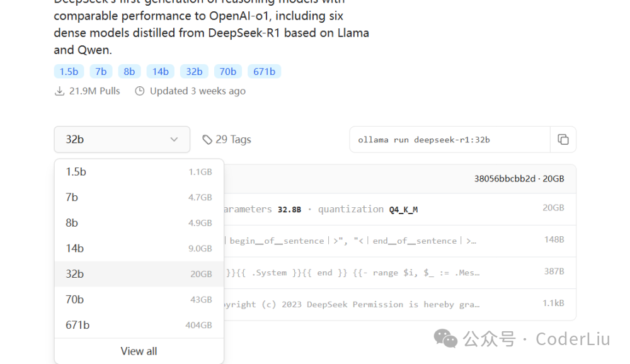Select the 14b blue tag badge
The height and width of the screenshot is (364, 630).
[160, 72]
